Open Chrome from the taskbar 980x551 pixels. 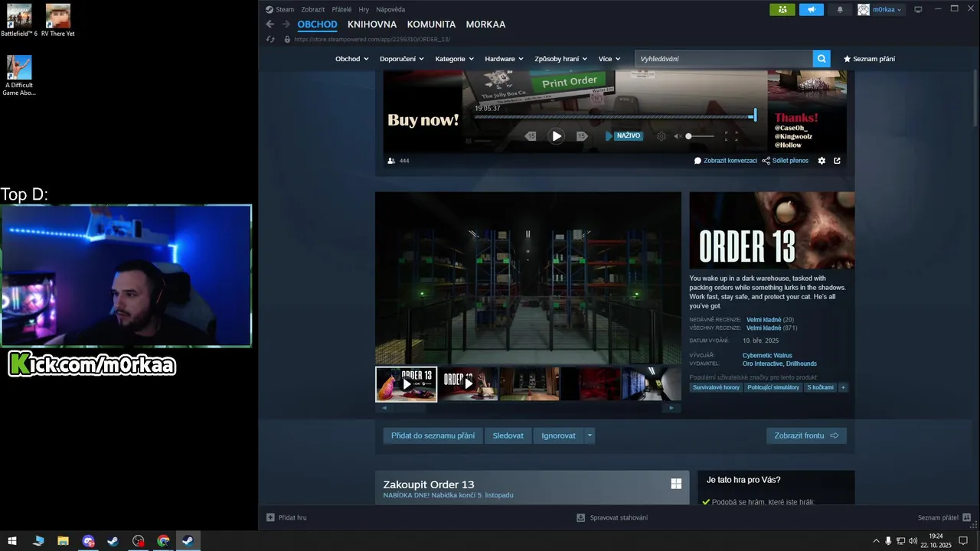point(163,541)
